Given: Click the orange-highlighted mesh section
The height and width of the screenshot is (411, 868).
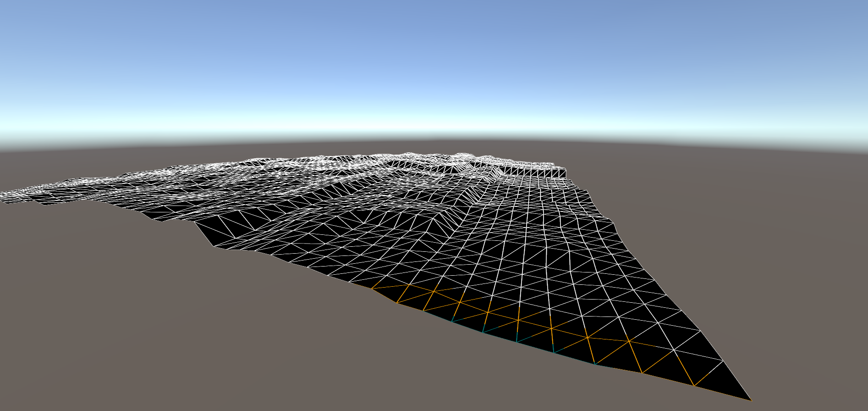Looking at the screenshot, I should [x=561, y=342].
